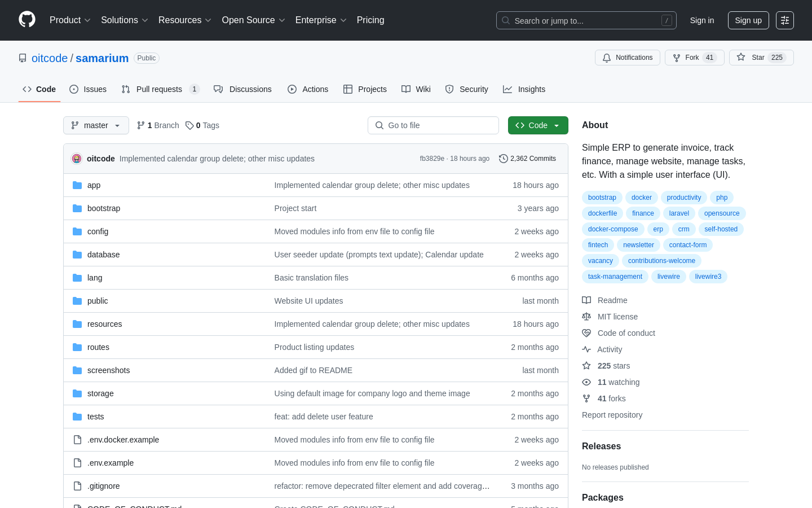This screenshot has height=508, width=812.
Task: Click the .gitignore file icon
Action: (x=77, y=486)
